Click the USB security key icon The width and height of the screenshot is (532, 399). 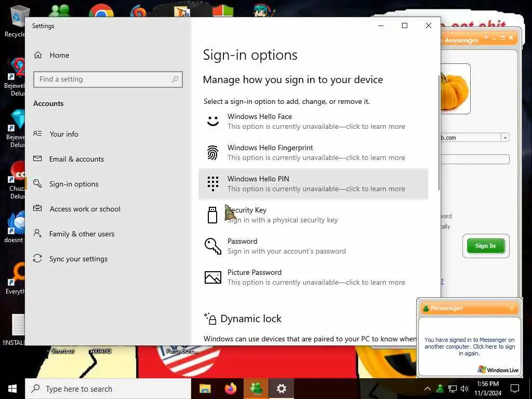[x=212, y=215]
